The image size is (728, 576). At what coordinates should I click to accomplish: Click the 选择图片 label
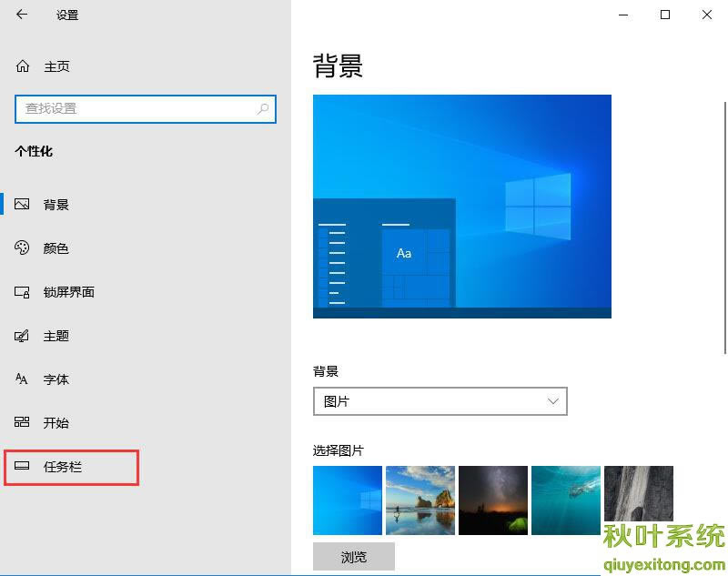coord(338,450)
